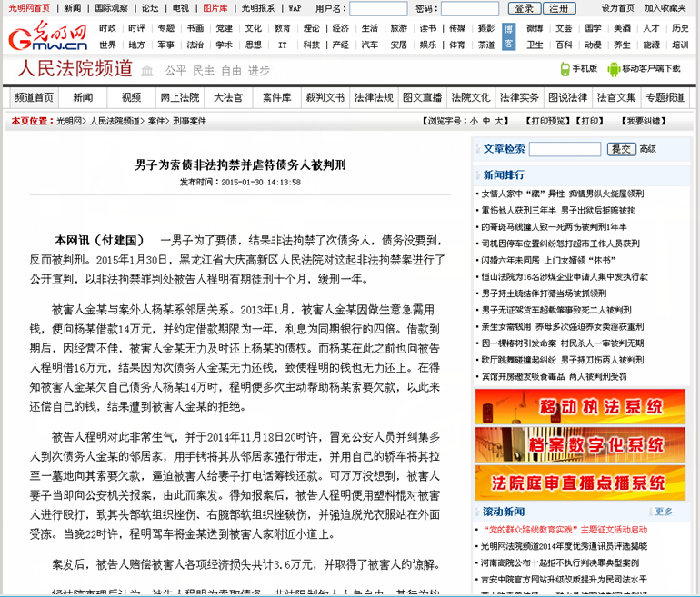Open the 时政 category in site nav
This screenshot has height=597, width=700.
point(107,29)
